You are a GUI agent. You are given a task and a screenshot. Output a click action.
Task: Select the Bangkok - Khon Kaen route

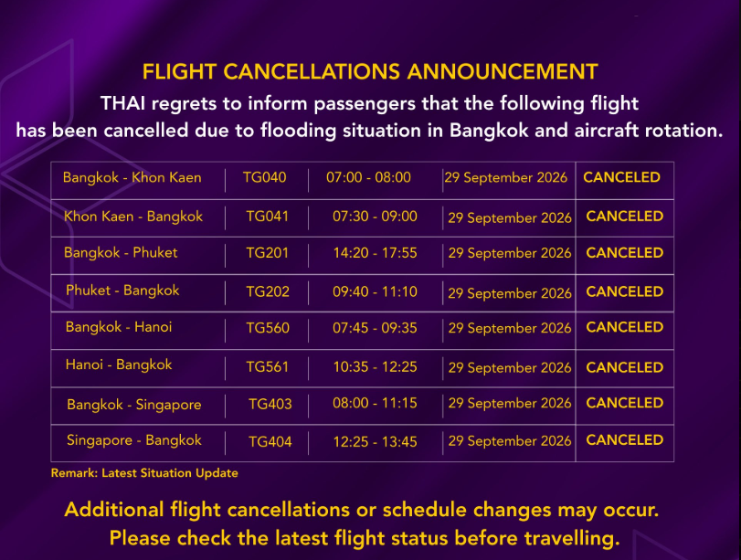pos(132,177)
